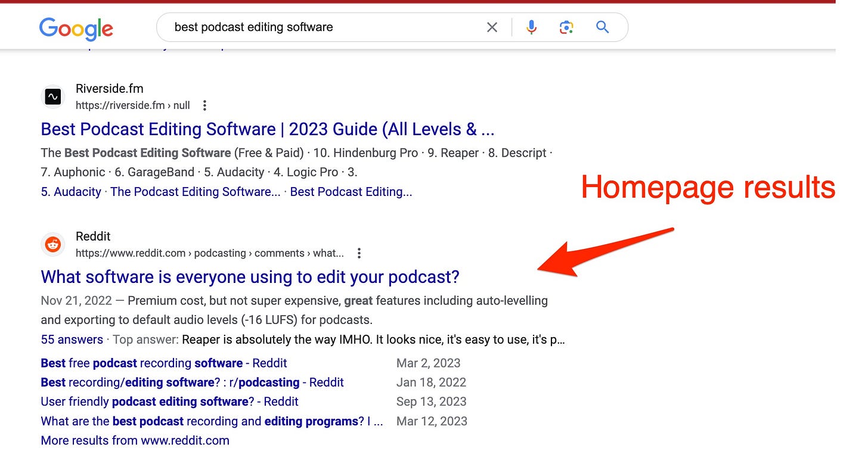Open the '5. Audacity' sitelink

click(71, 192)
